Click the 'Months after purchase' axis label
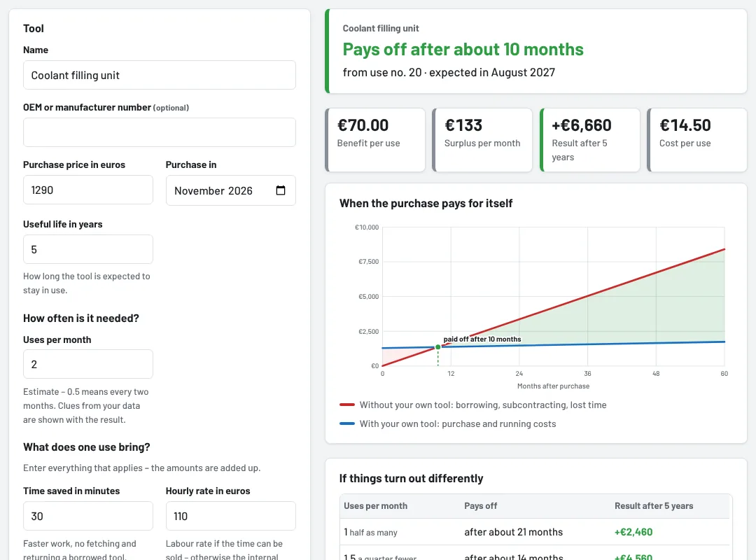Viewport: 756px width, 560px height. point(553,386)
